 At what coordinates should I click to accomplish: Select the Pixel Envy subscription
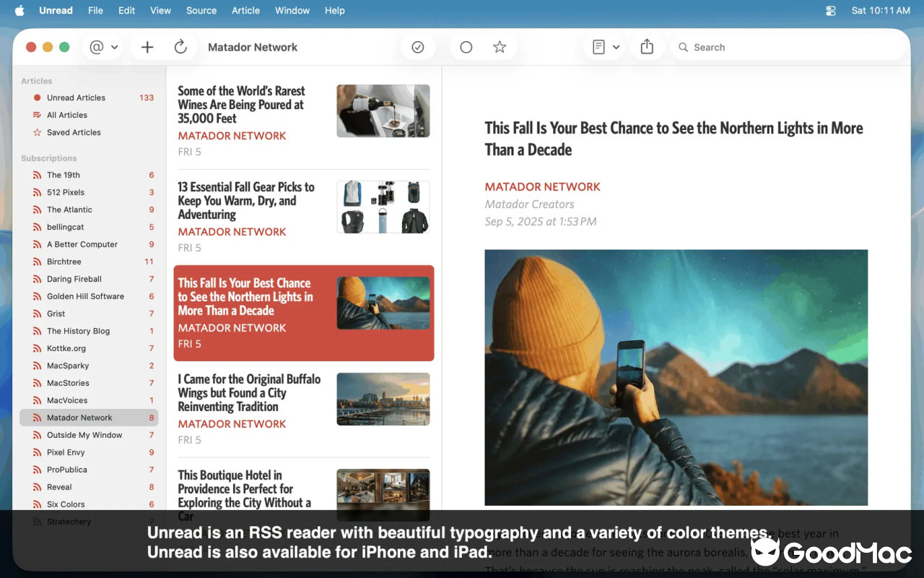(89, 452)
